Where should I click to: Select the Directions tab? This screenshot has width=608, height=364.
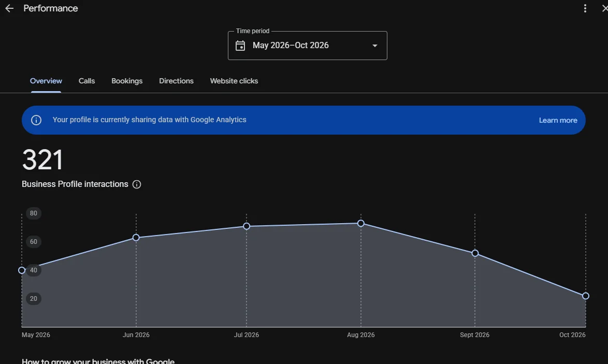point(176,81)
